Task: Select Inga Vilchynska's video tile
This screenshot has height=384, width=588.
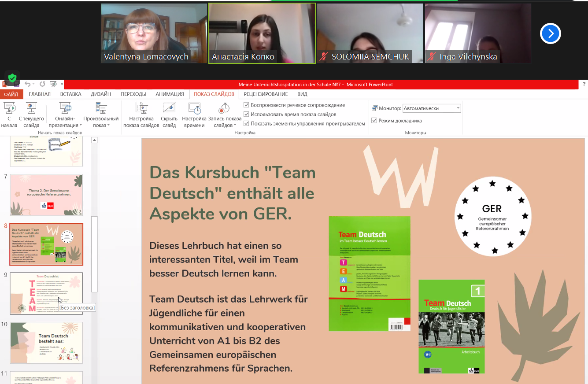Action: click(478, 33)
